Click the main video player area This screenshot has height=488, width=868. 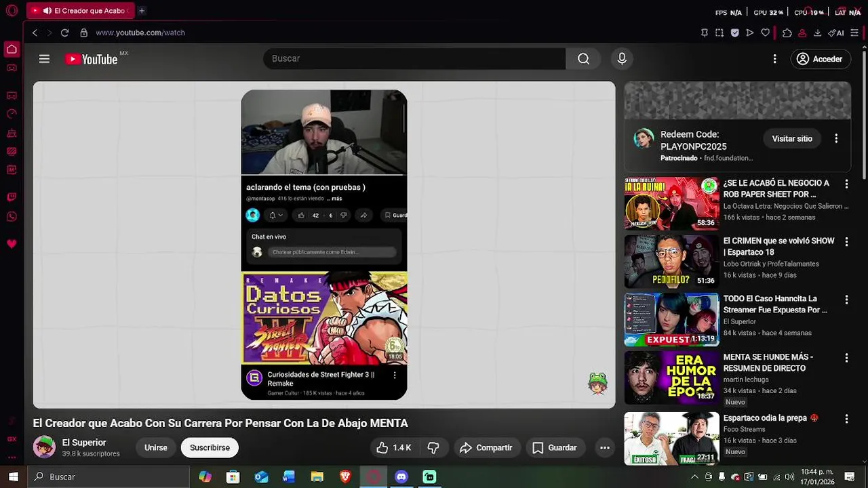coord(324,245)
